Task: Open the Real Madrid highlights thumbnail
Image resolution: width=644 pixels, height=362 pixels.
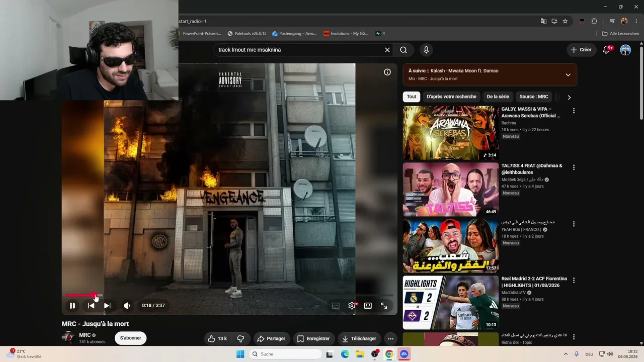Action: [x=451, y=303]
